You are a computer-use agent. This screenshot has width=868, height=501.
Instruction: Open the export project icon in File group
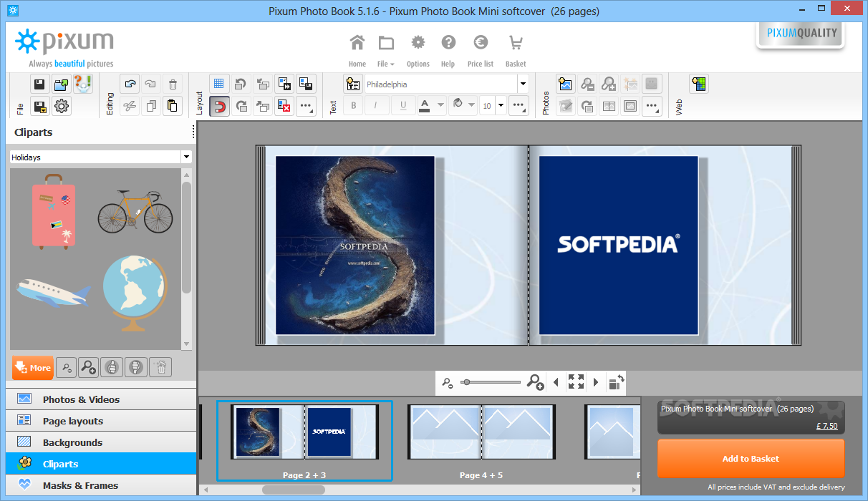pos(62,84)
